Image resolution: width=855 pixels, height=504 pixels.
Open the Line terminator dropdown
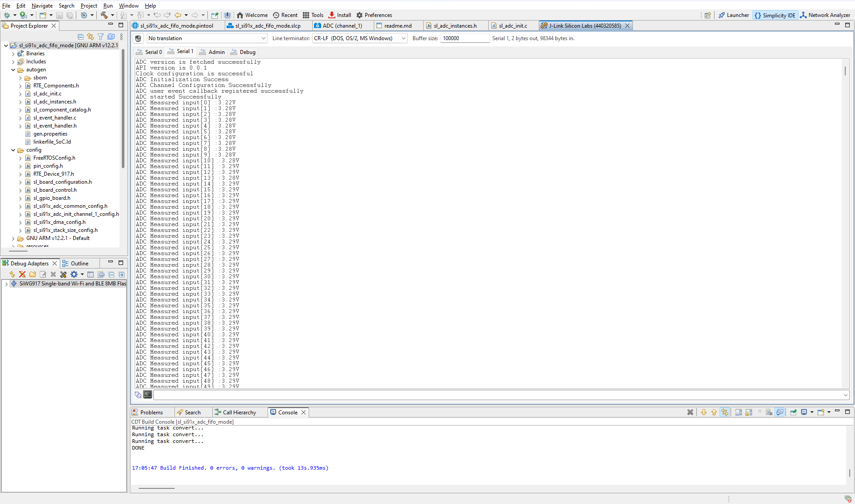point(403,38)
